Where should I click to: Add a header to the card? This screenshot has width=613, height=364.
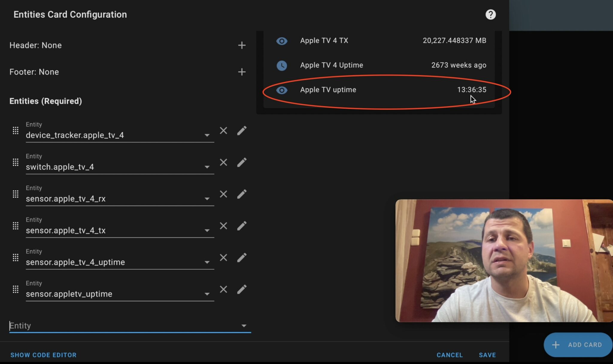(242, 45)
